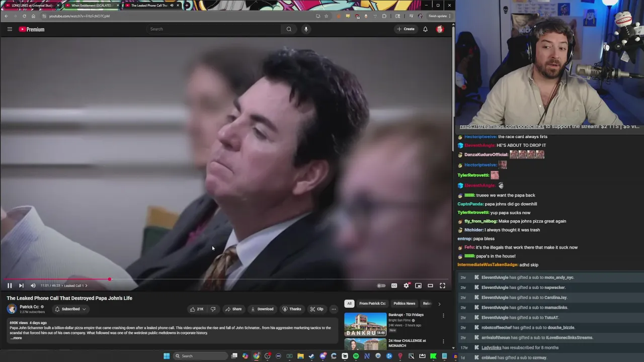The width and height of the screenshot is (644, 362).
Task: Switch to theater mode
Action: (x=430, y=286)
